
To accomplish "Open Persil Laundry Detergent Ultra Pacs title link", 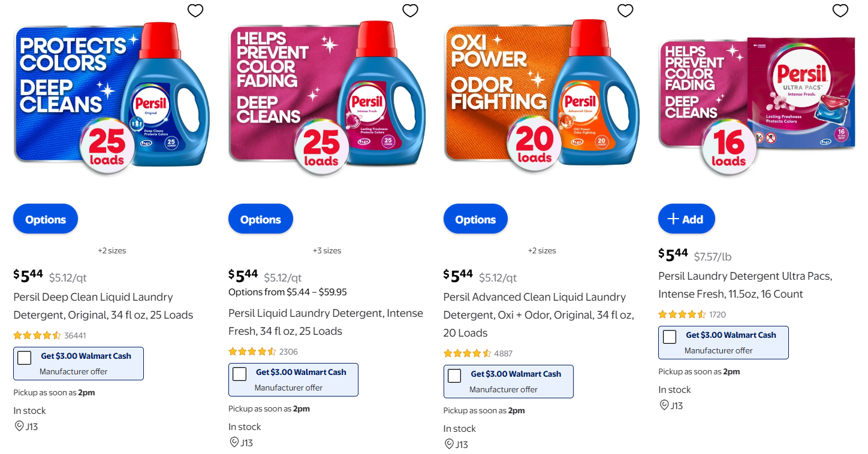I will click(x=745, y=284).
